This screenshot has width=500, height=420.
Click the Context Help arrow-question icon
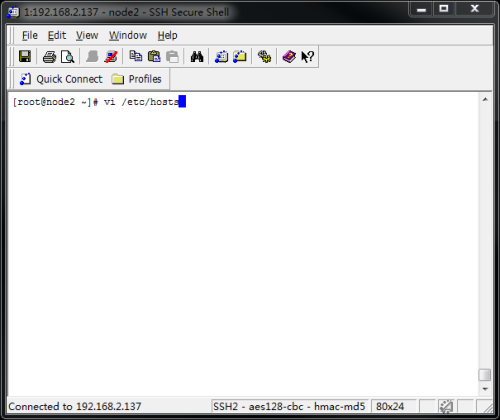(x=307, y=56)
